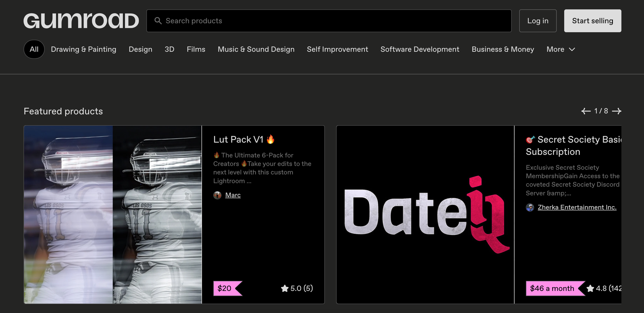Viewport: 644px width, 313px height.
Task: Open the Design category
Action: [x=140, y=49]
